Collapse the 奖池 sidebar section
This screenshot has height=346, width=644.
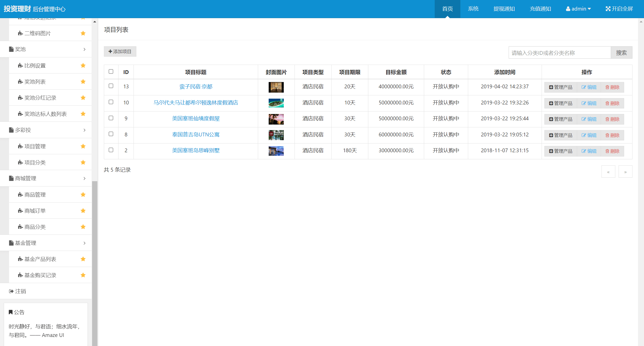coord(85,49)
